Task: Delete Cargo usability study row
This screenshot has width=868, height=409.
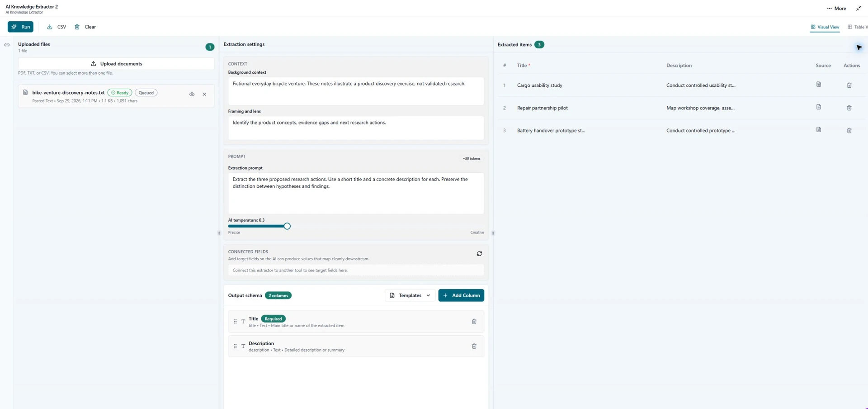Action: 849,86
